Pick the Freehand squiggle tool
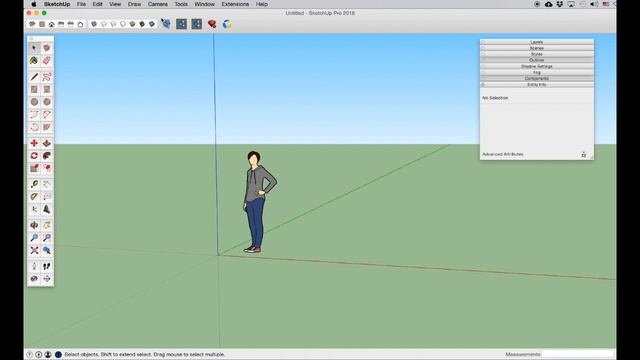The width and height of the screenshot is (640, 360). [47, 77]
